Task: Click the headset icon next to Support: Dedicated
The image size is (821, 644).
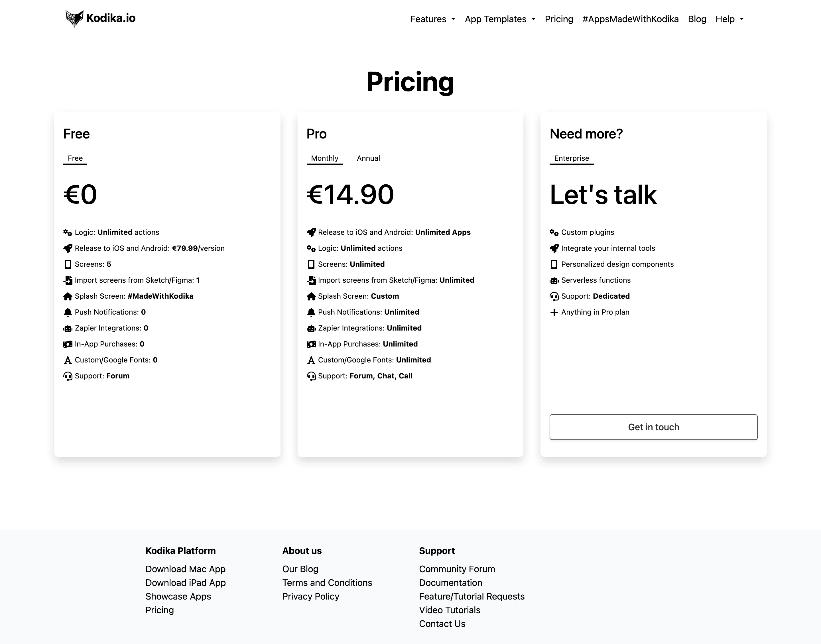Action: pyautogui.click(x=554, y=296)
